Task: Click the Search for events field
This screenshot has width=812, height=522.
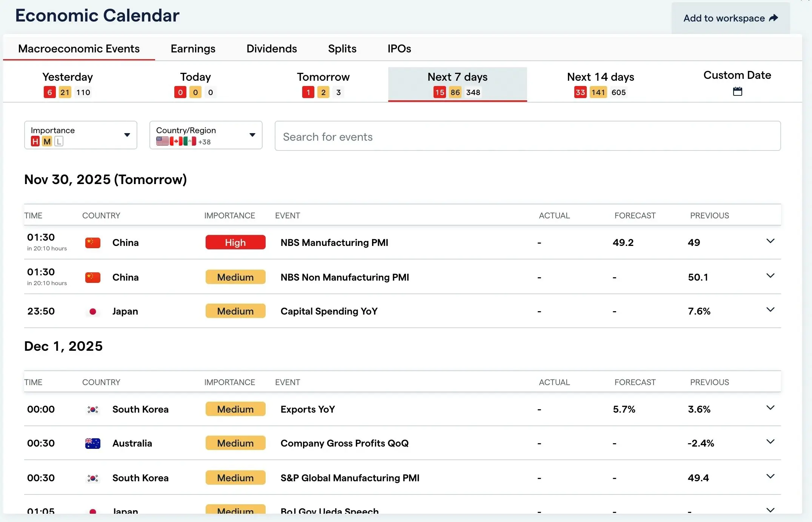Action: [x=527, y=136]
